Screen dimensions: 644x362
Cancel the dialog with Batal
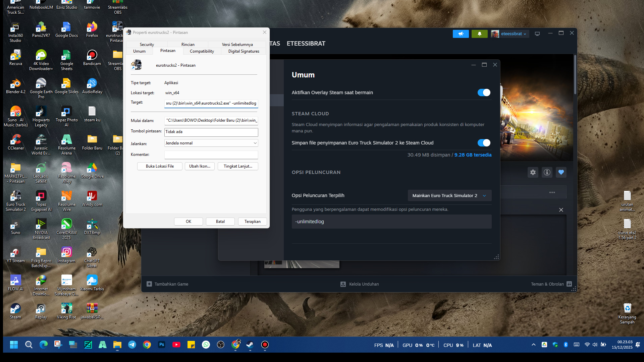220,222
